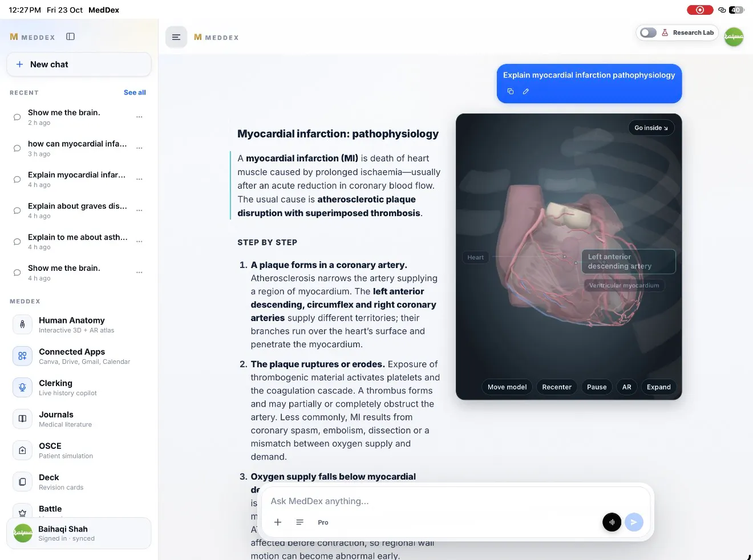Focus the Ask MedDex anything input

tap(456, 501)
